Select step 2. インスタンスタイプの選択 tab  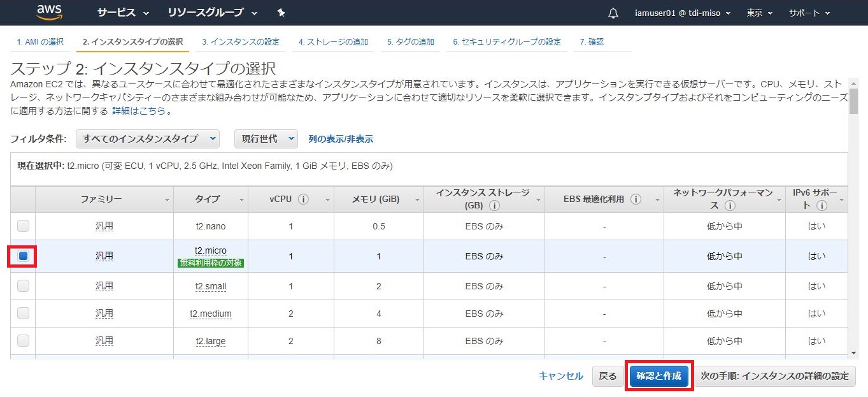pyautogui.click(x=132, y=42)
